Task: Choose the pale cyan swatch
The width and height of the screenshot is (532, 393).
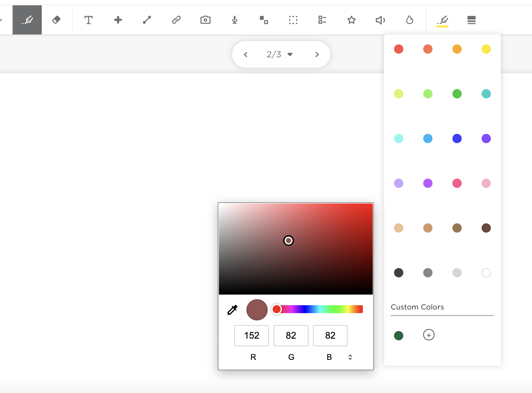Action: 399,139
